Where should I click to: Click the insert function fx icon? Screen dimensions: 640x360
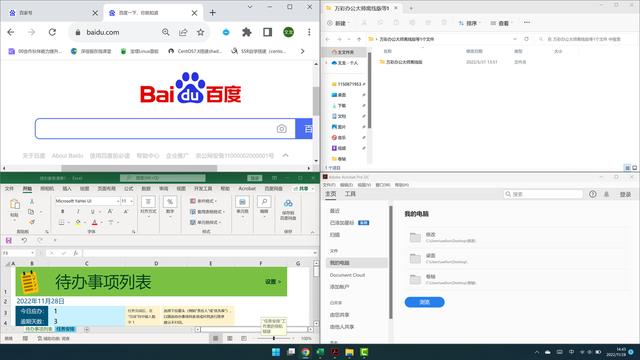[x=76, y=253]
